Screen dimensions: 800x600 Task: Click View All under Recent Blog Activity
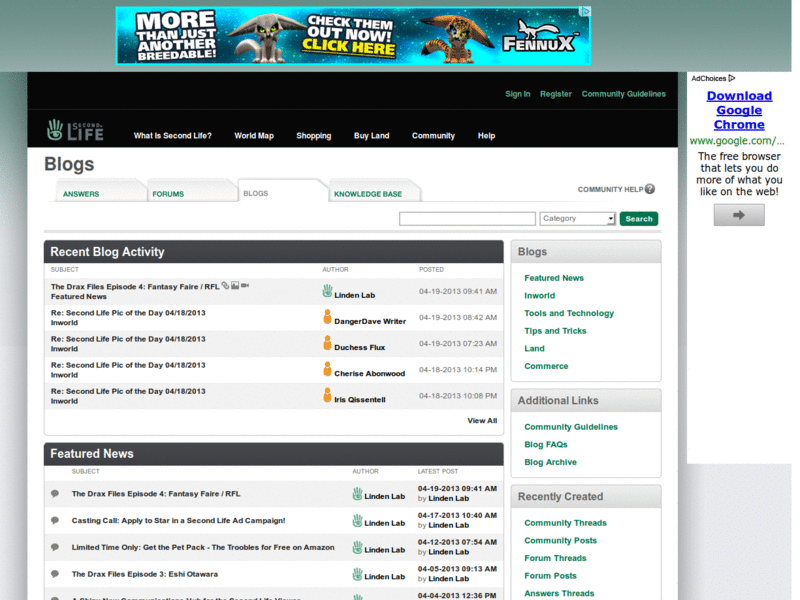(x=482, y=420)
